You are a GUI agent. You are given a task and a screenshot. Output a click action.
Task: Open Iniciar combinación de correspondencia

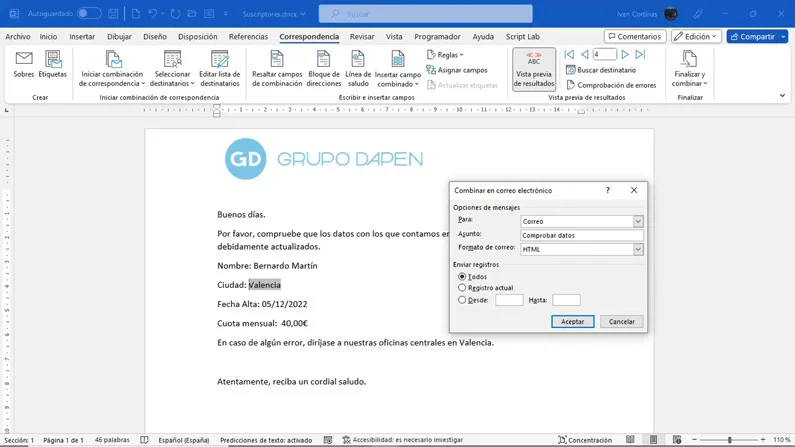point(112,69)
